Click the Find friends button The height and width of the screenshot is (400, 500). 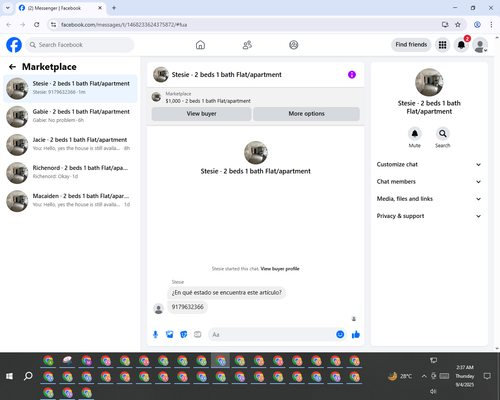point(411,45)
